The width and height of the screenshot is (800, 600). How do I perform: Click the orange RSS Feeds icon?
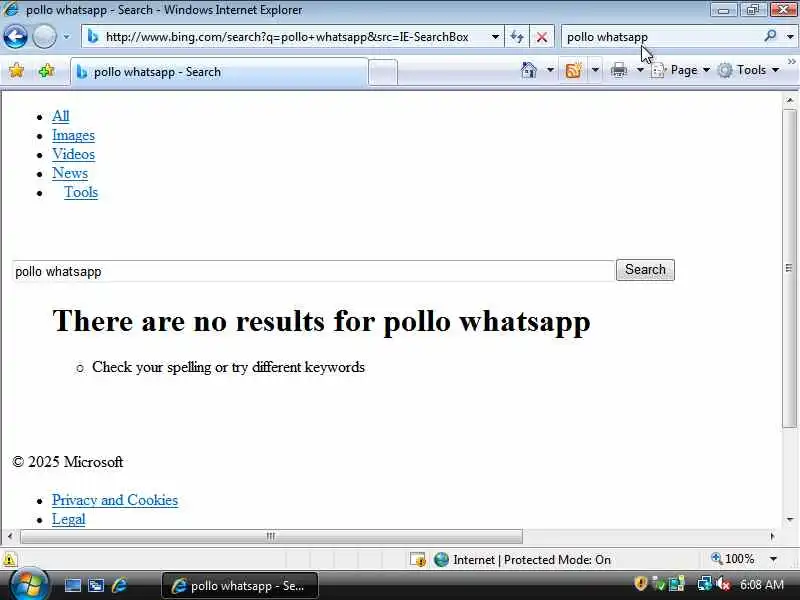(x=573, y=70)
